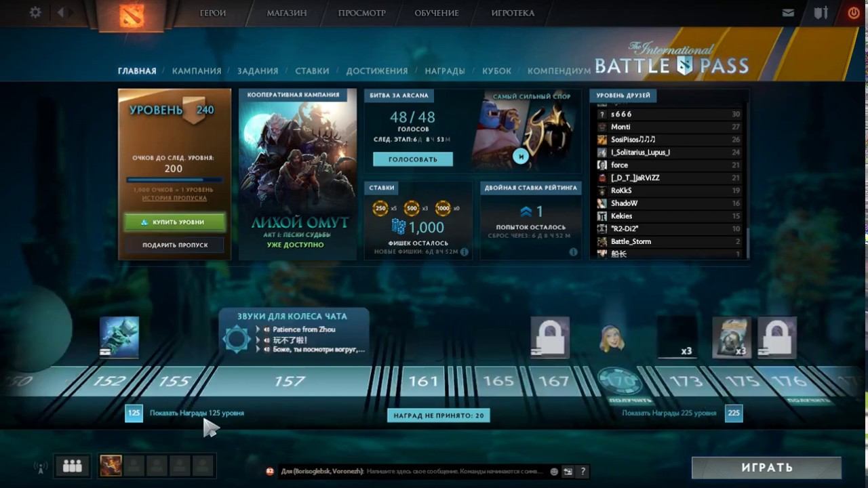Open the chat help question mark
This screenshot has width=868, height=488.
583,472
